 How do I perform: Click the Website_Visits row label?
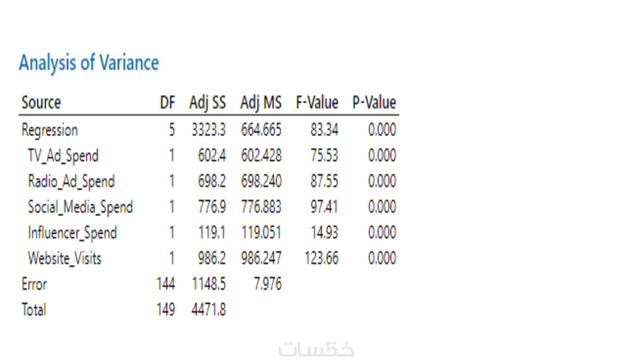click(x=64, y=258)
